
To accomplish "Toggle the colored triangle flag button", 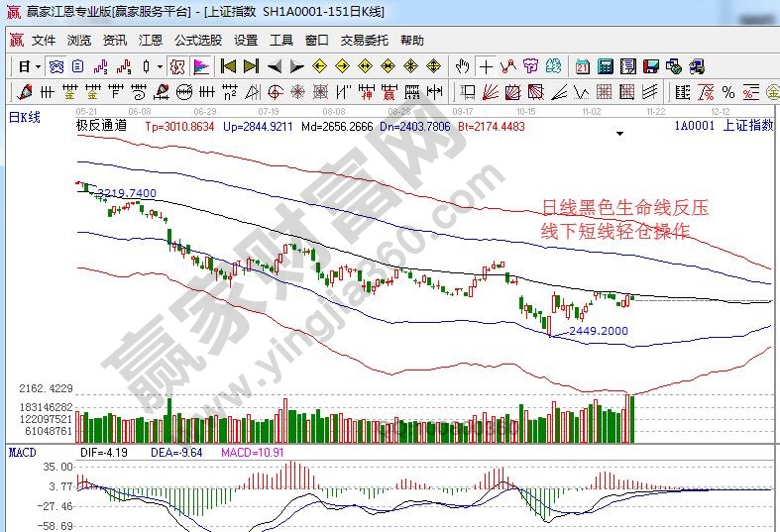I will 200,67.
